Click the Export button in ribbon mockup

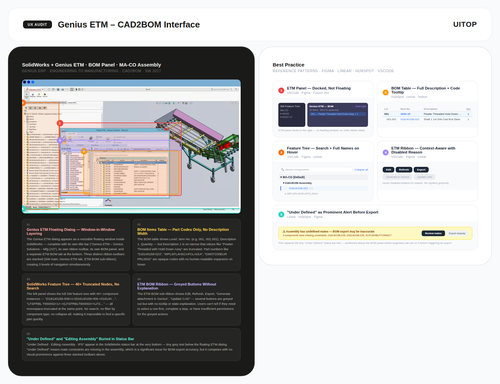(x=421, y=170)
